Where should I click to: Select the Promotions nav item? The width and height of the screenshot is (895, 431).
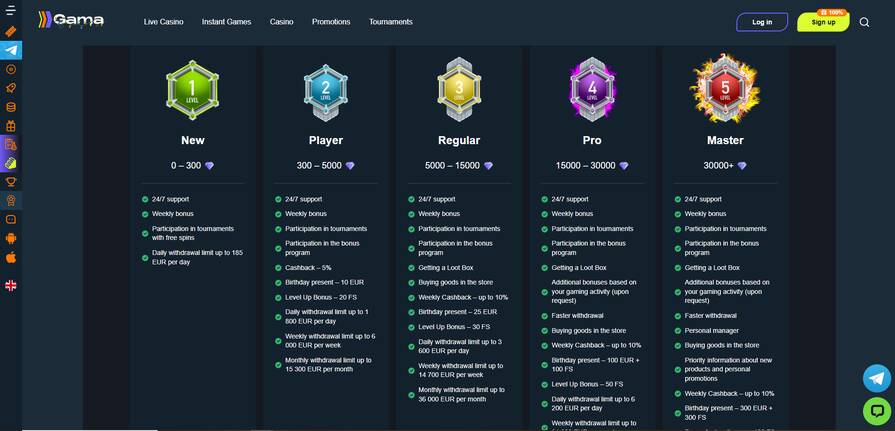[x=331, y=22]
